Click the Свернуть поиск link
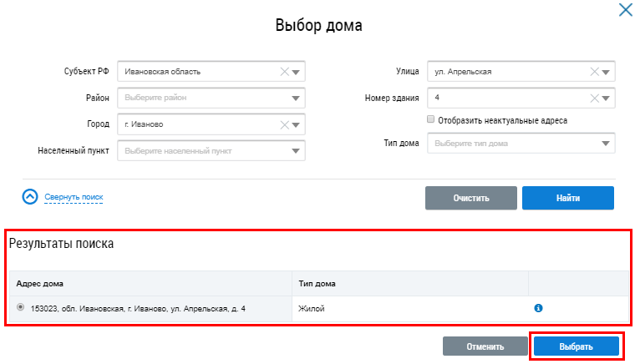635x364 pixels. 74,197
